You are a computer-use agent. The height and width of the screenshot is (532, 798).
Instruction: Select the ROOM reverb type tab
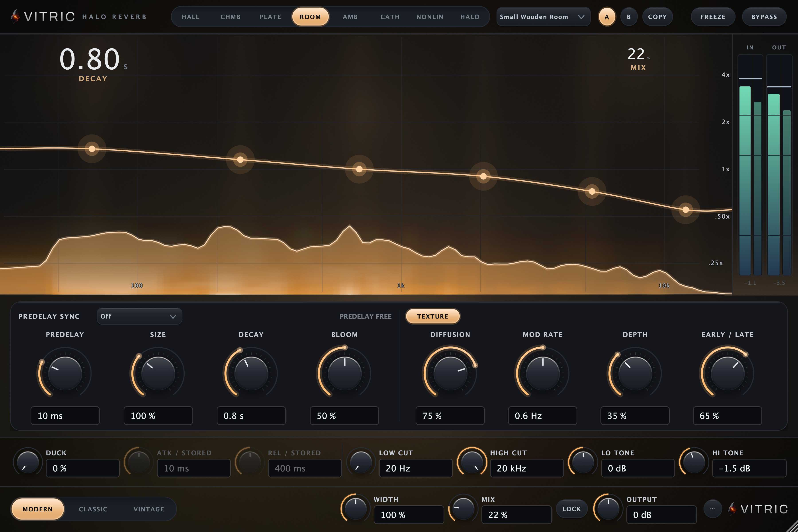[310, 17]
